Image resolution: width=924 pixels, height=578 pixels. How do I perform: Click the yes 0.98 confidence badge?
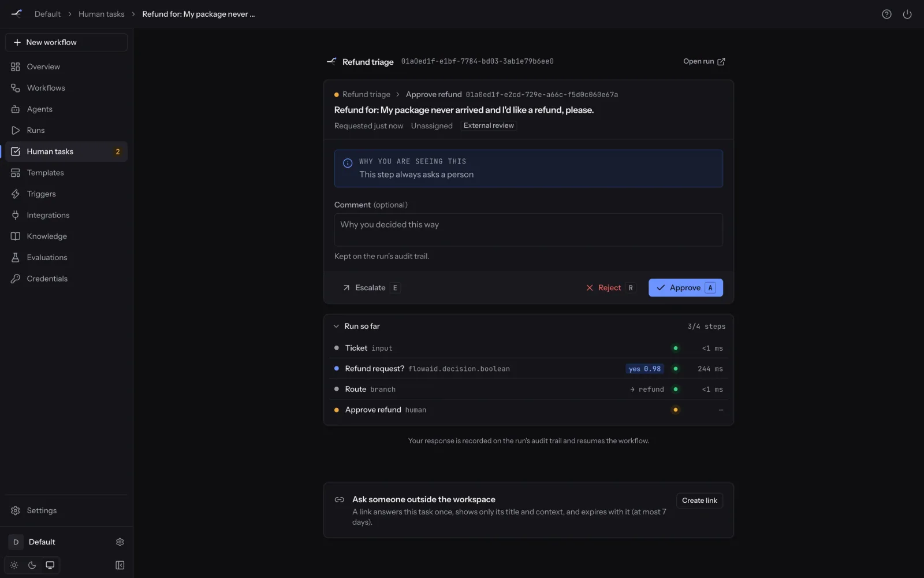[644, 369]
